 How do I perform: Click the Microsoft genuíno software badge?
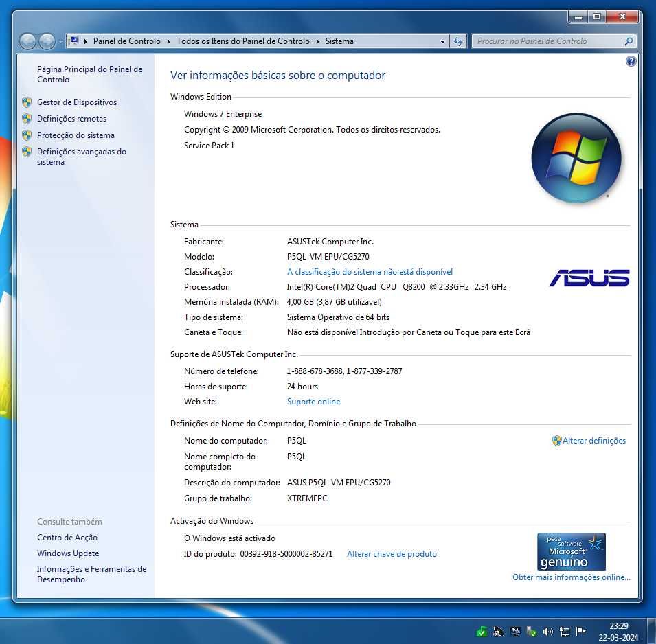pos(571,551)
